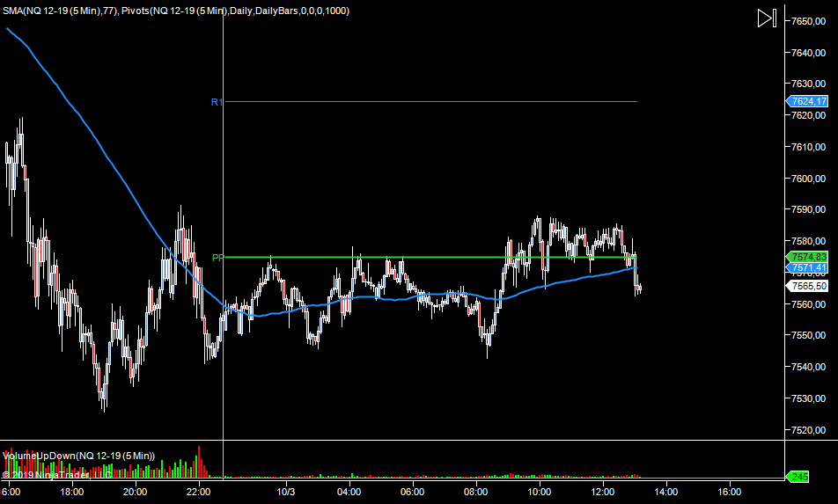Image resolution: width=838 pixels, height=504 pixels.
Task: Click the 12:00 label on time axis
Action: [603, 491]
